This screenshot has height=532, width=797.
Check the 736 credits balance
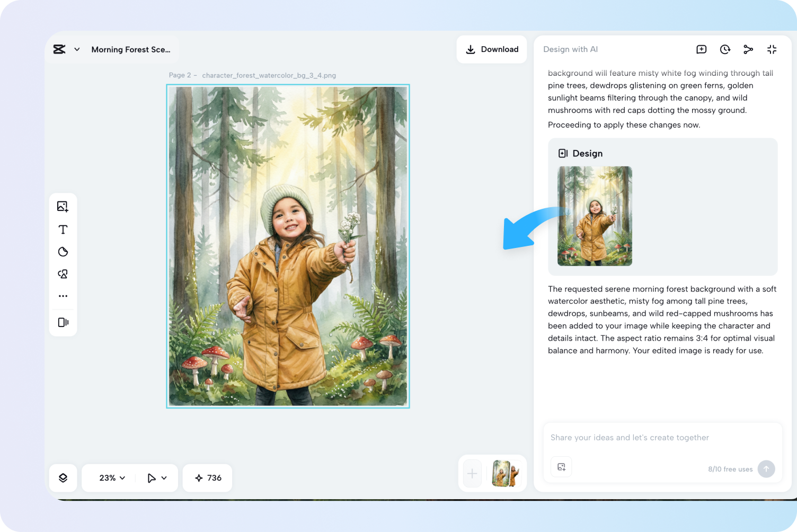coord(208,478)
